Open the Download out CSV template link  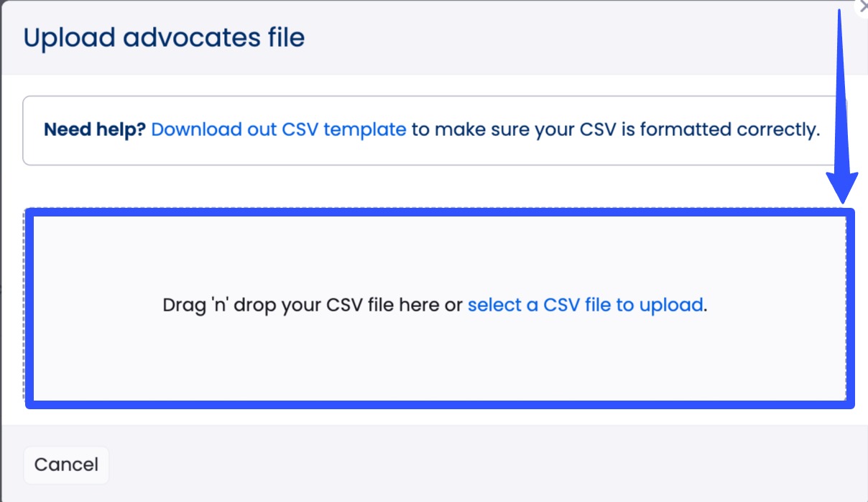pyautogui.click(x=279, y=129)
